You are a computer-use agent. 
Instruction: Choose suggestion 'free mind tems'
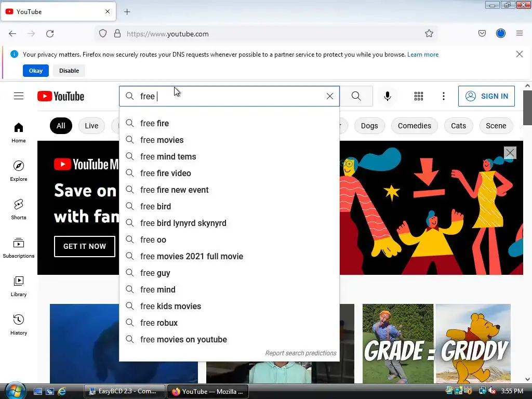click(x=229, y=156)
